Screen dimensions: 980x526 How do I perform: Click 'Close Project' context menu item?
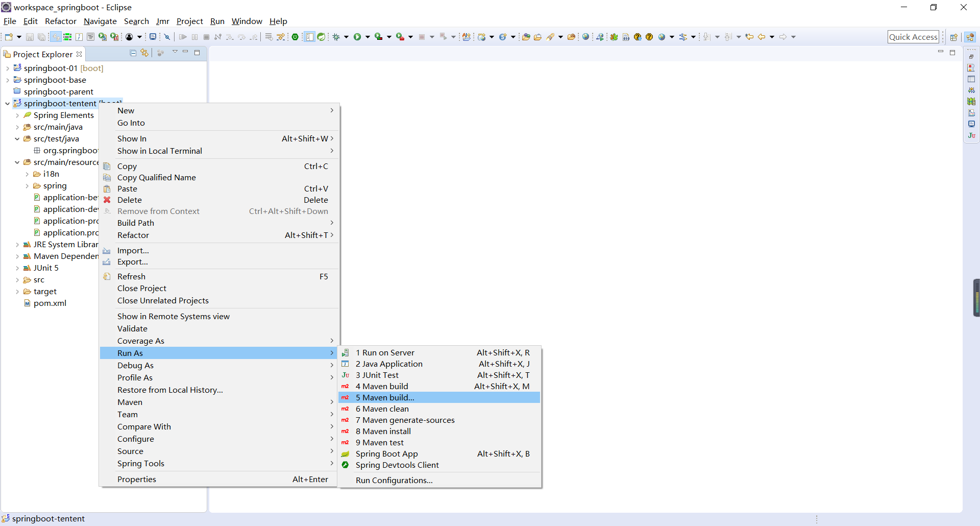click(x=218, y=288)
